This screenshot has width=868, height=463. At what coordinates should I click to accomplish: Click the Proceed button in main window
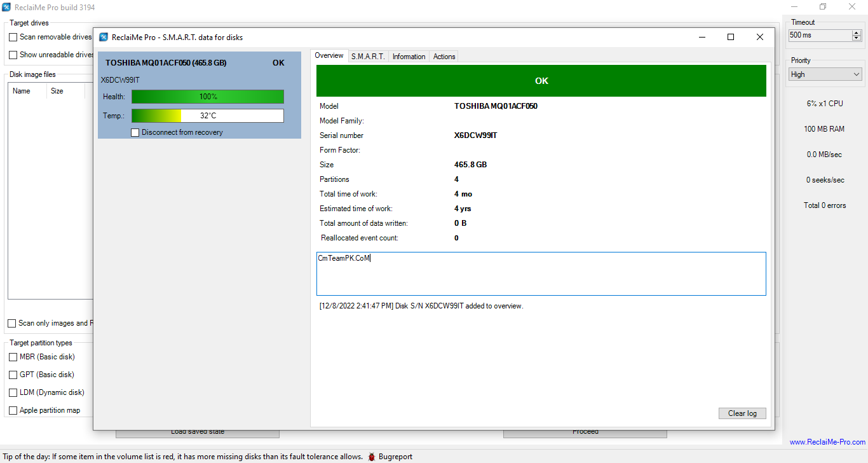tap(585, 432)
